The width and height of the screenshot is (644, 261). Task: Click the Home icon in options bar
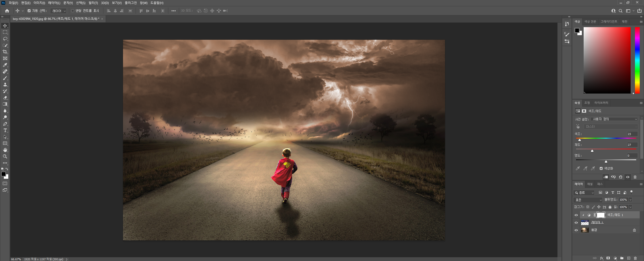pyautogui.click(x=7, y=11)
